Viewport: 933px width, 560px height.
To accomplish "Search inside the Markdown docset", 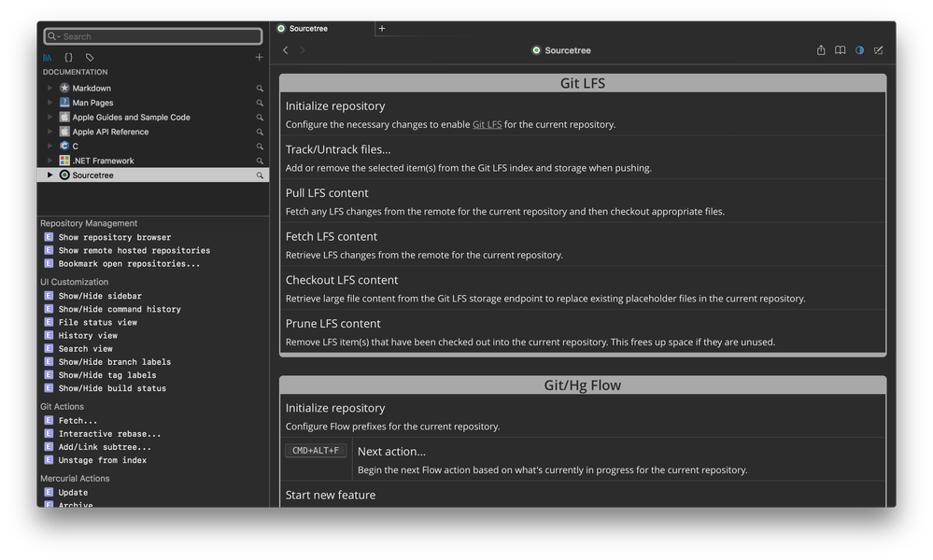I will [260, 88].
